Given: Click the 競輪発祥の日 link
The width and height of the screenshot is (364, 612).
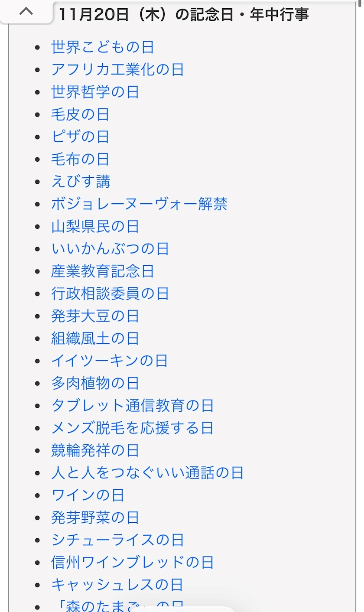Looking at the screenshot, I should 95,450.
